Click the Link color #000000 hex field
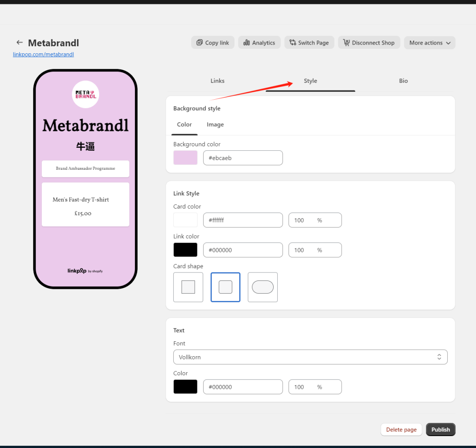Screen dimensions: 476x448 [x=243, y=250]
